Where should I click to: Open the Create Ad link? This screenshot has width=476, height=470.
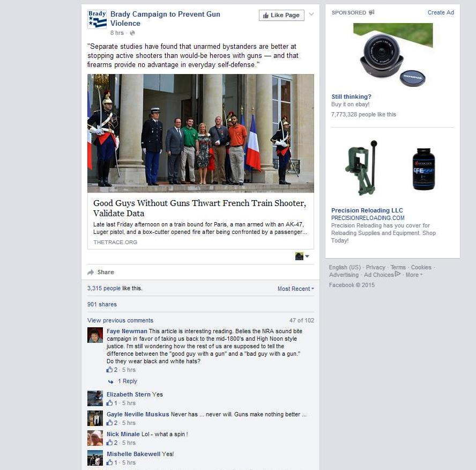(441, 12)
